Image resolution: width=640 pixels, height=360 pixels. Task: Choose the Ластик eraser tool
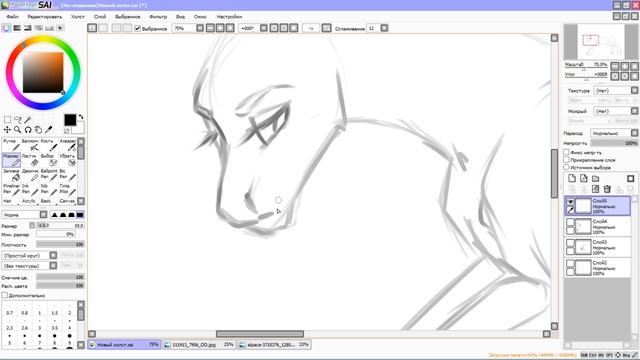pyautogui.click(x=30, y=160)
